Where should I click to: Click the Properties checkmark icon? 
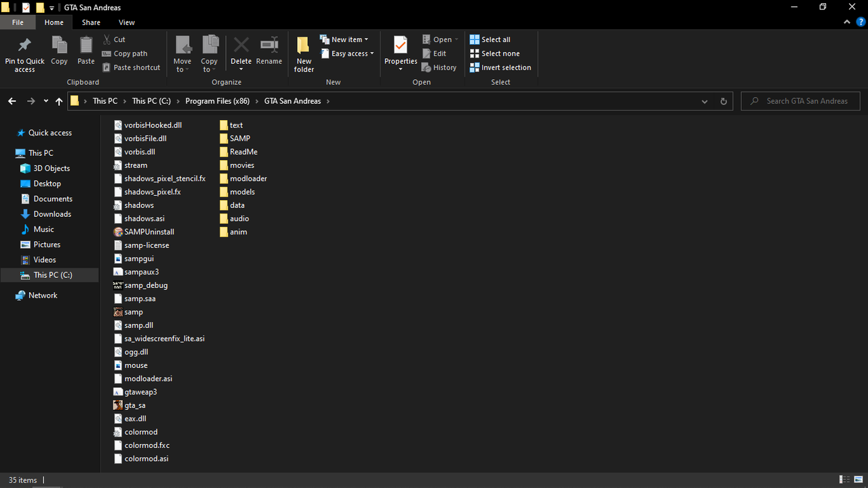click(401, 45)
